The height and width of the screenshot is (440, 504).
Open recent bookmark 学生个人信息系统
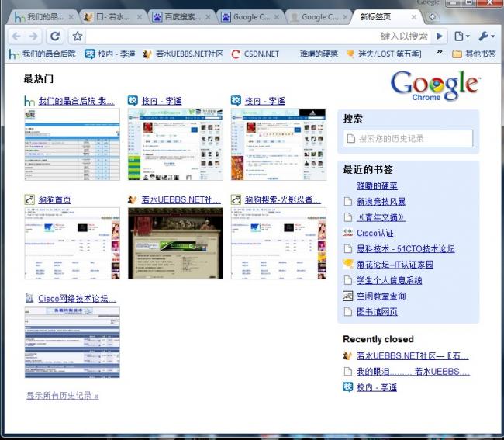(x=389, y=280)
